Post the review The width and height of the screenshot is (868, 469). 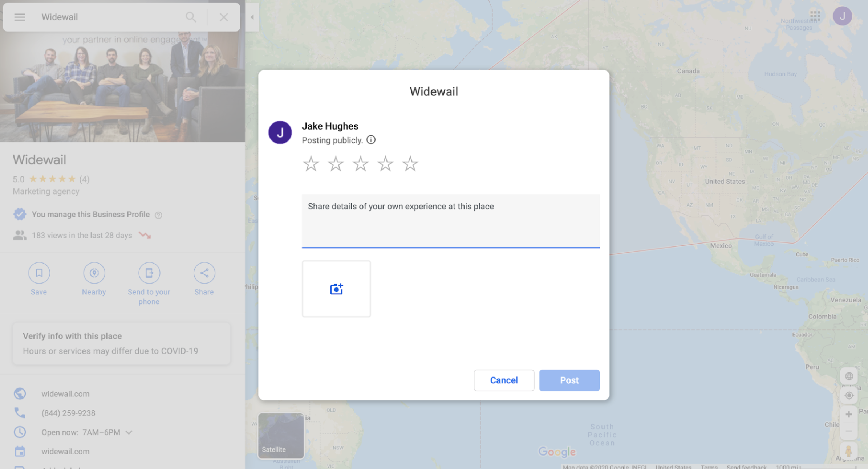[569, 380]
